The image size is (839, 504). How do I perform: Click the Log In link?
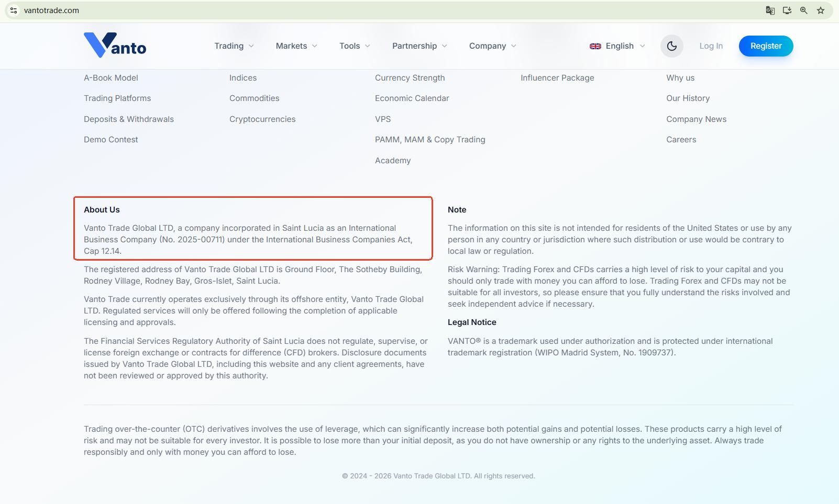pyautogui.click(x=711, y=46)
